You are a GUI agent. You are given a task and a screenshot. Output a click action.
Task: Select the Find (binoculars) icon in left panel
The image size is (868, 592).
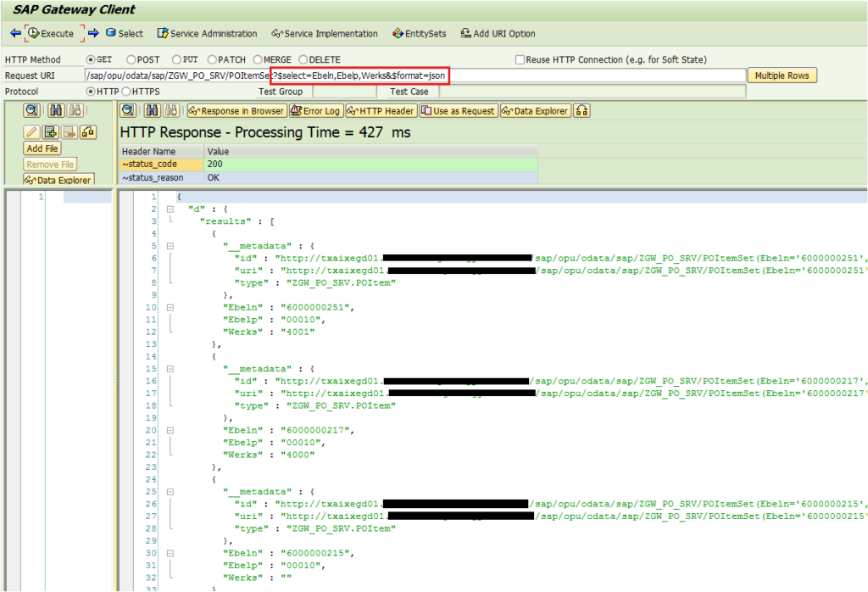pos(56,111)
